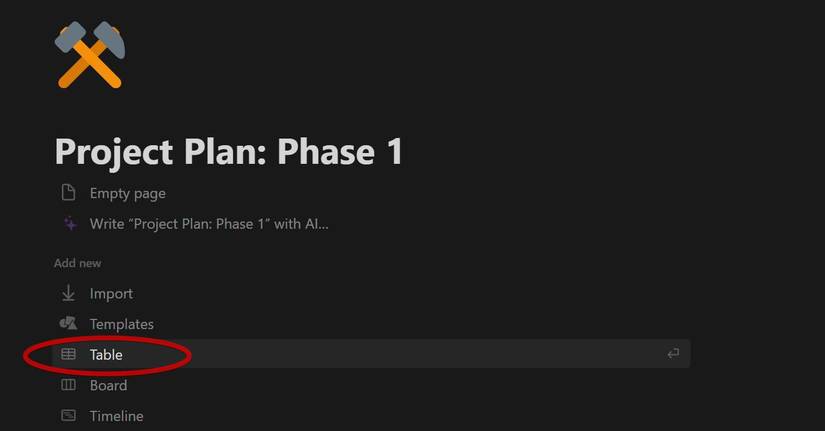Select the Import label

(111, 294)
